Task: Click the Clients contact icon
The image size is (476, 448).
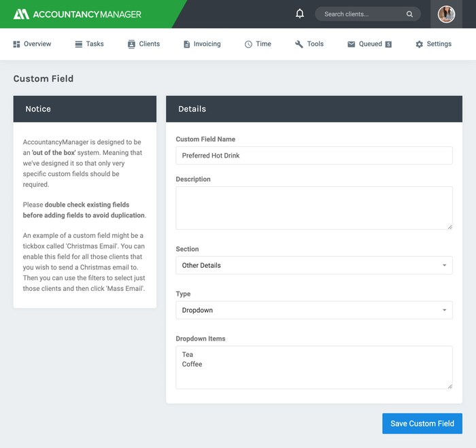Action: pos(131,44)
